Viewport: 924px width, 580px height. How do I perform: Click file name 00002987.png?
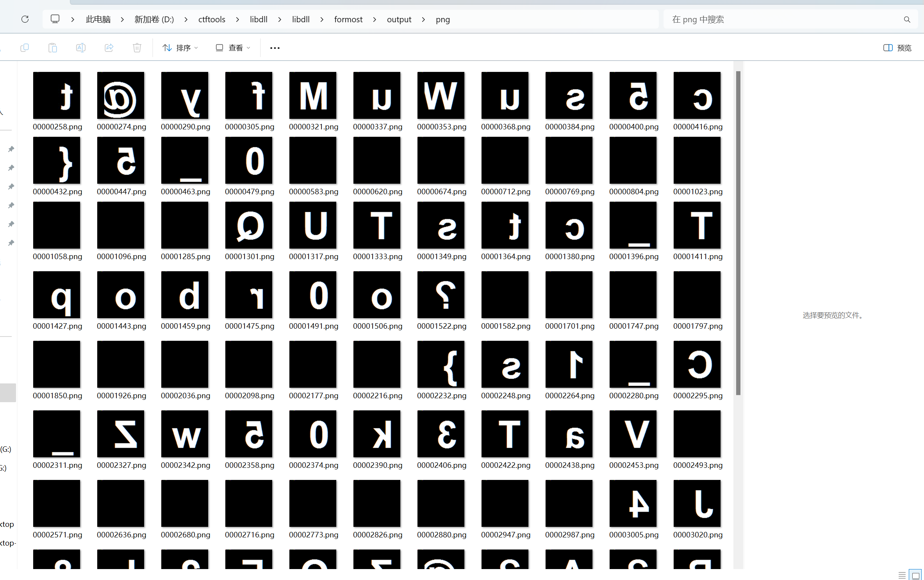point(570,535)
